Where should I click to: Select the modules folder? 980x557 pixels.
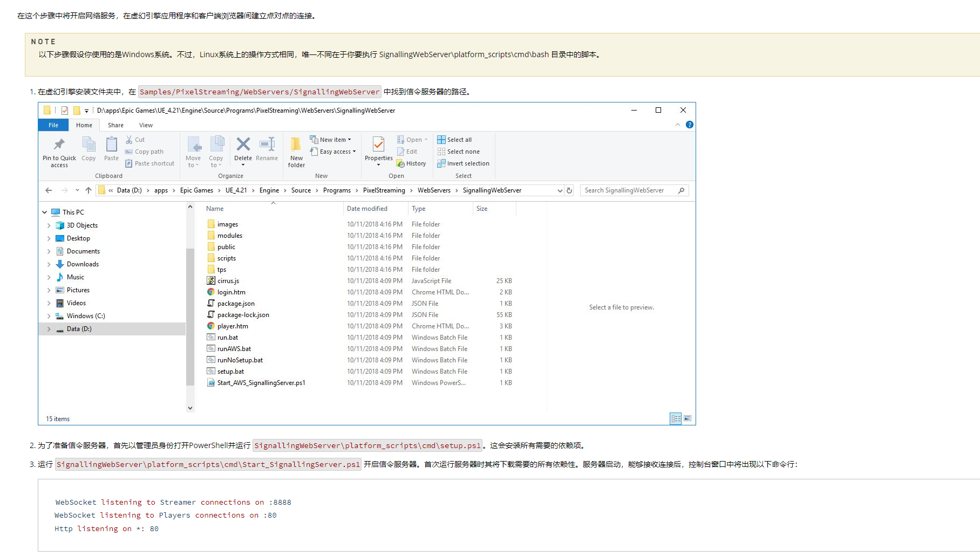pyautogui.click(x=230, y=236)
